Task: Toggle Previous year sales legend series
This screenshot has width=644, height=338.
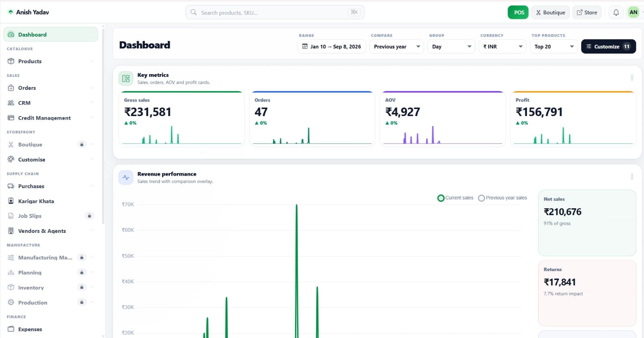Action: (502, 198)
